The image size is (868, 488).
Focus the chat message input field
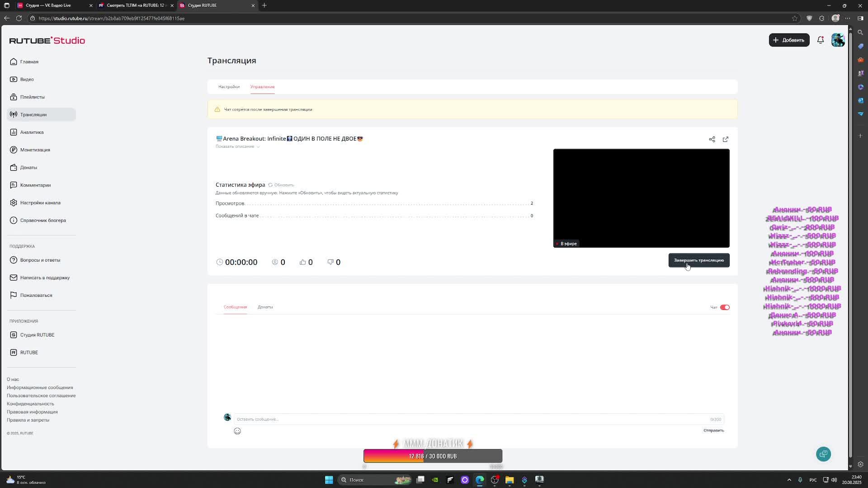coord(470,419)
